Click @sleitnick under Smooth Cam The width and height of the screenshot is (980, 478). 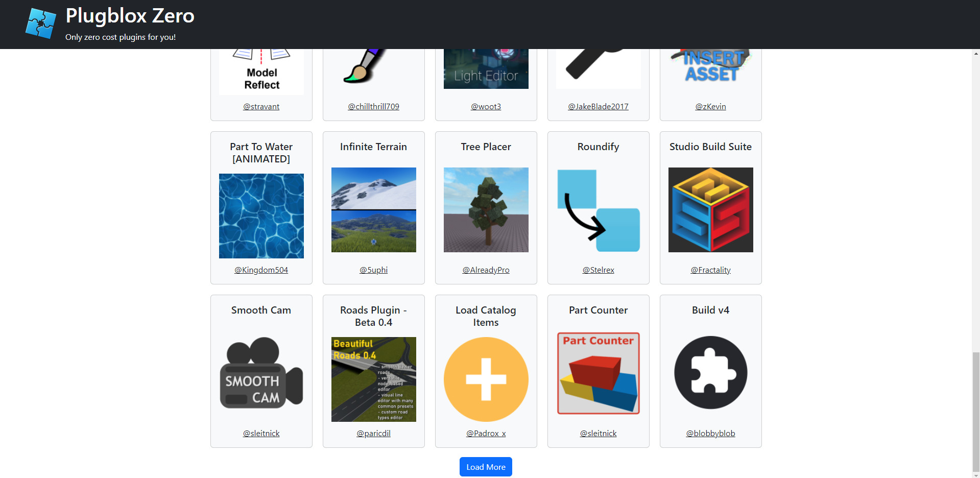[261, 433]
